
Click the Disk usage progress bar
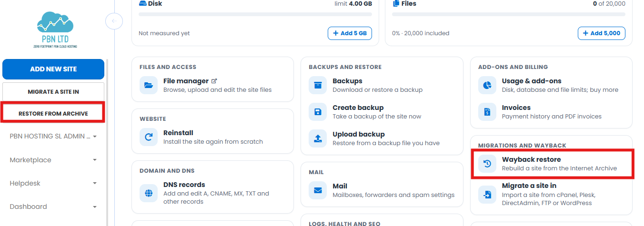pyautogui.click(x=255, y=14)
